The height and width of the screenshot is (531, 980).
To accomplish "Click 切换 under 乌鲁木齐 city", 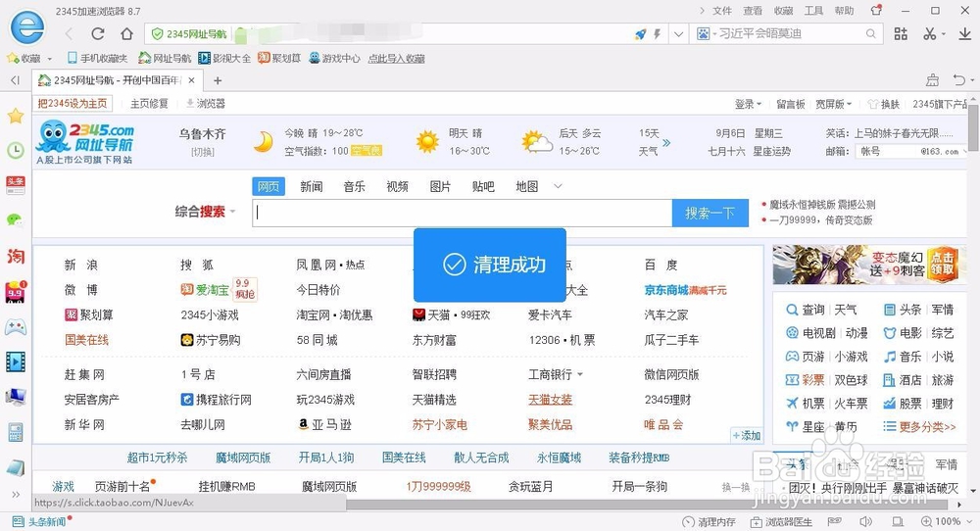I will tap(203, 152).
